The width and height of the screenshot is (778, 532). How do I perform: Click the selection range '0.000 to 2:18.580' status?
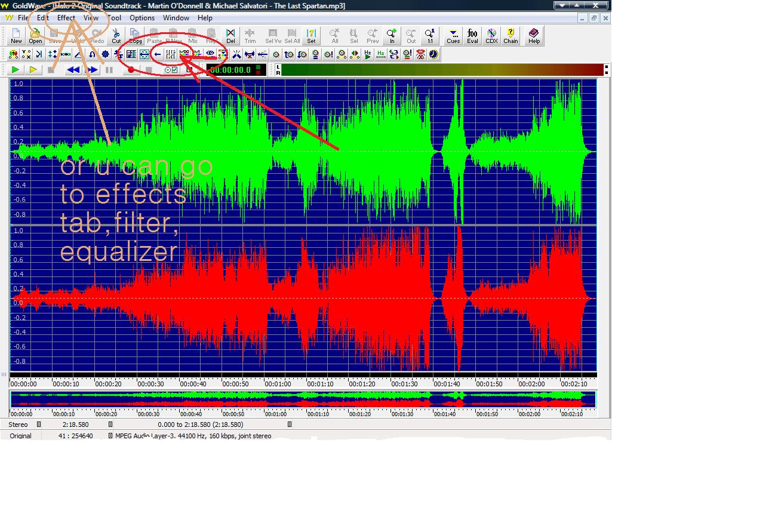pyautogui.click(x=200, y=425)
